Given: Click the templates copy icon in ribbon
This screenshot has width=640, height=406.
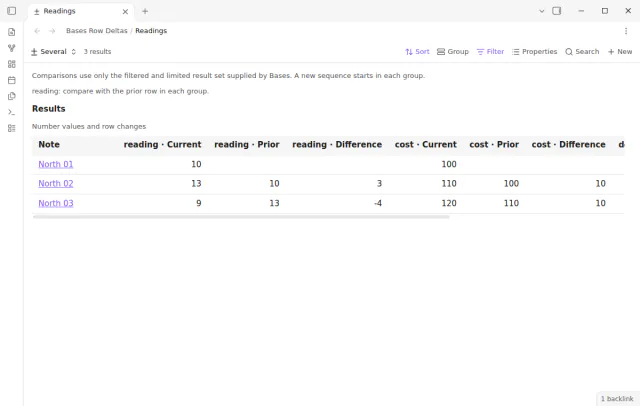Looking at the screenshot, I should click(x=11, y=96).
